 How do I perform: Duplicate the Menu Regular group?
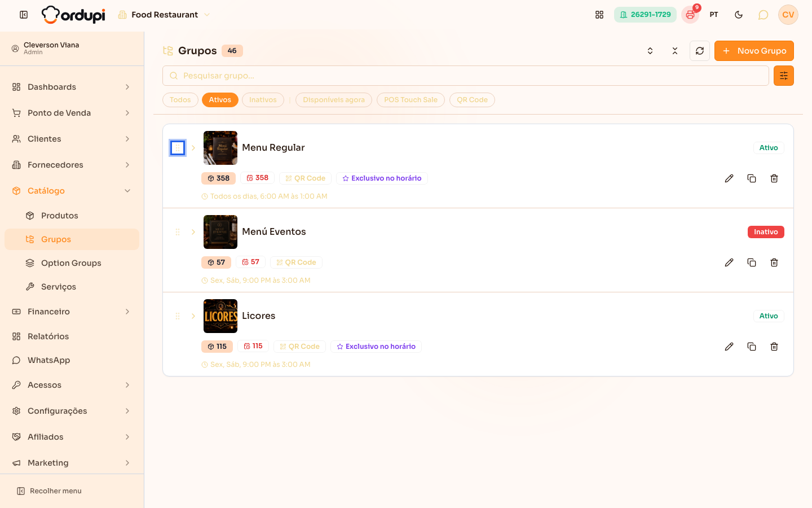point(752,178)
